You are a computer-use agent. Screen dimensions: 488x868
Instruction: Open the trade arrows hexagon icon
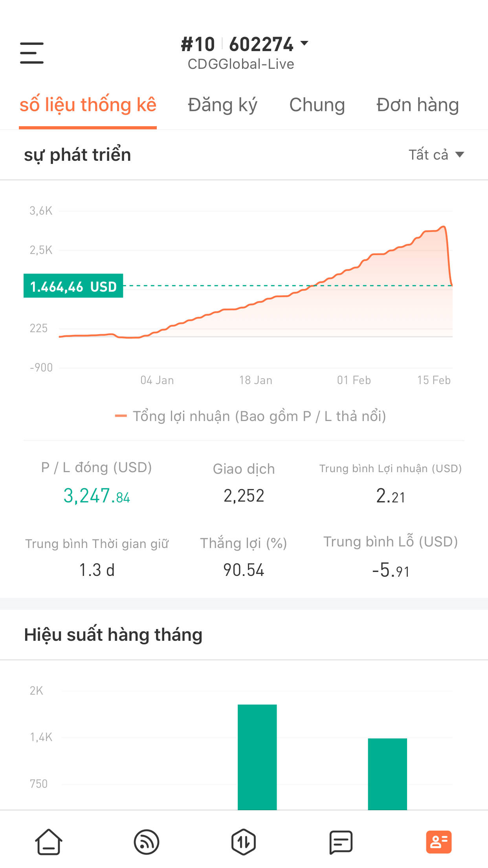click(244, 842)
